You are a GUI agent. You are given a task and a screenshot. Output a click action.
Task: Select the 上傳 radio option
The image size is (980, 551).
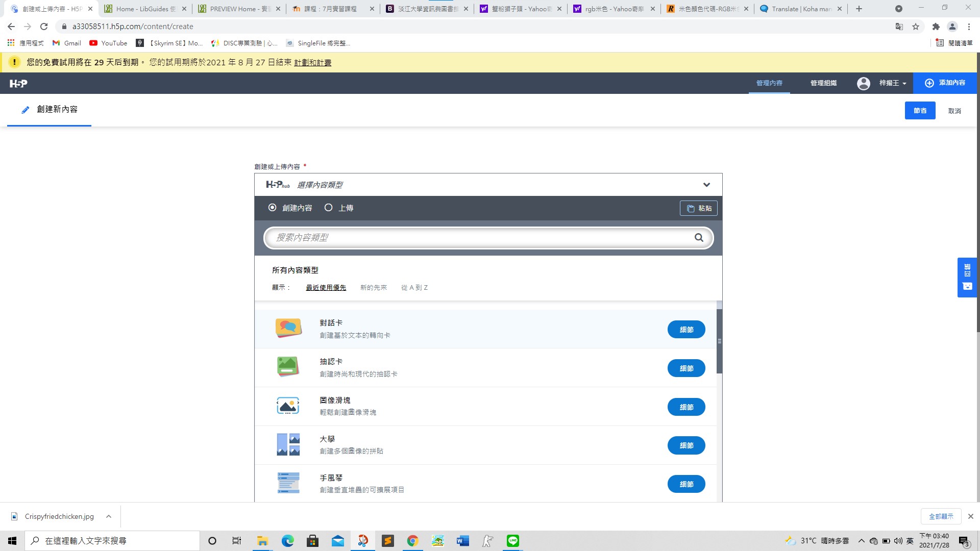328,208
